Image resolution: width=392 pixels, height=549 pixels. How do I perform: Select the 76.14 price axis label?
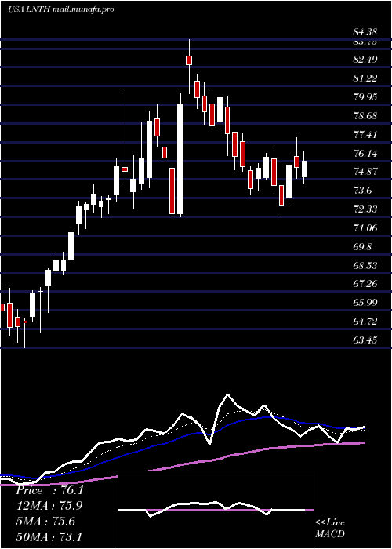point(365,154)
